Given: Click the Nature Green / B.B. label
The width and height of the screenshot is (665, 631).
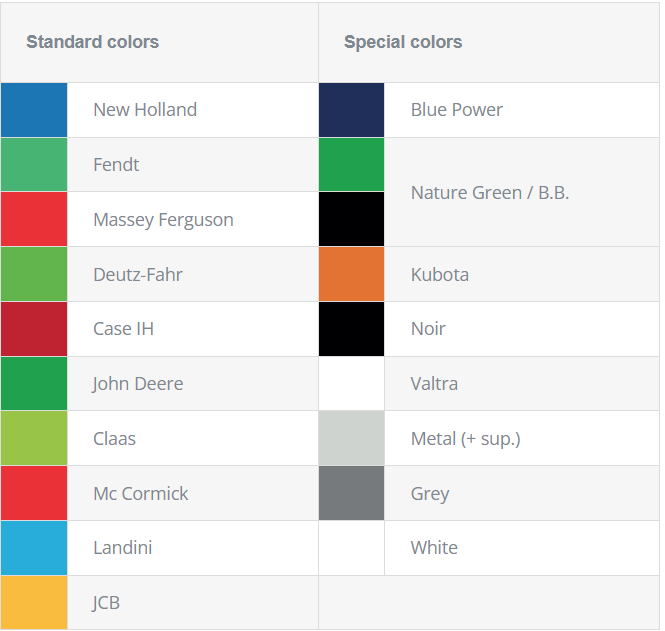Looking at the screenshot, I should [x=490, y=192].
